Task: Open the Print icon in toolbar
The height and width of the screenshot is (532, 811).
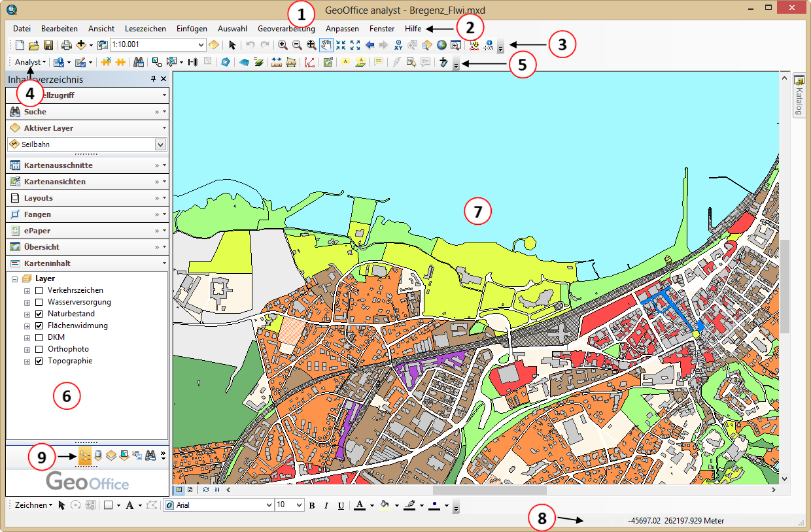Action: coord(66,45)
